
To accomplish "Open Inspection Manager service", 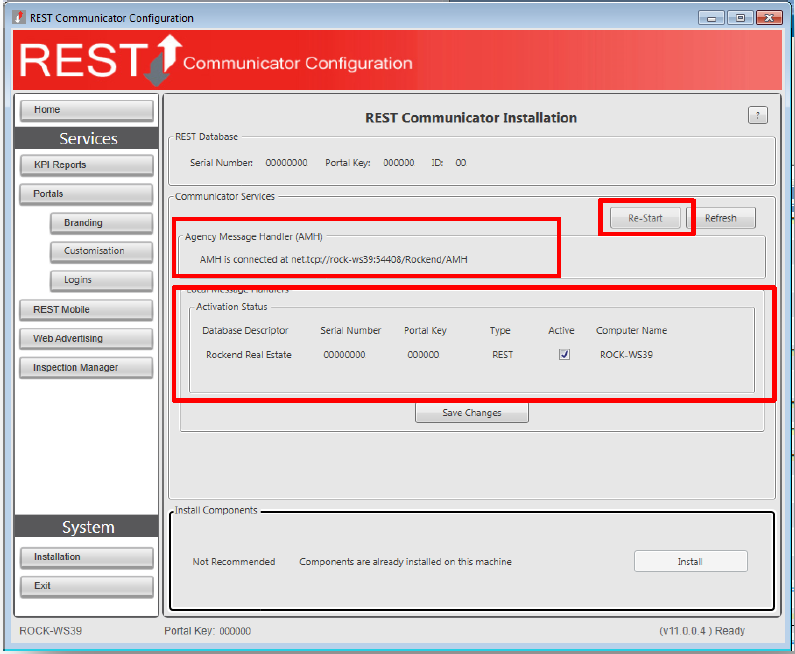I will [86, 368].
